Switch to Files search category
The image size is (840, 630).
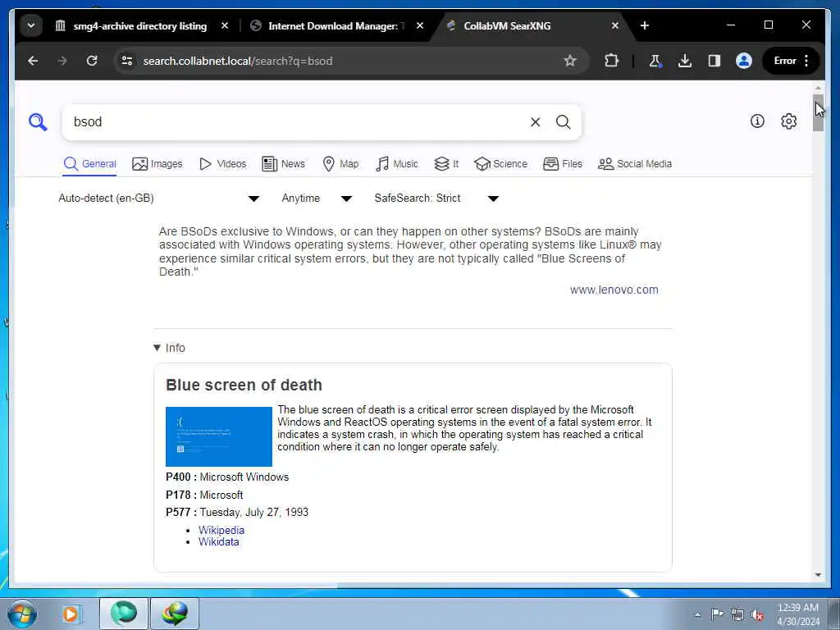[563, 164]
